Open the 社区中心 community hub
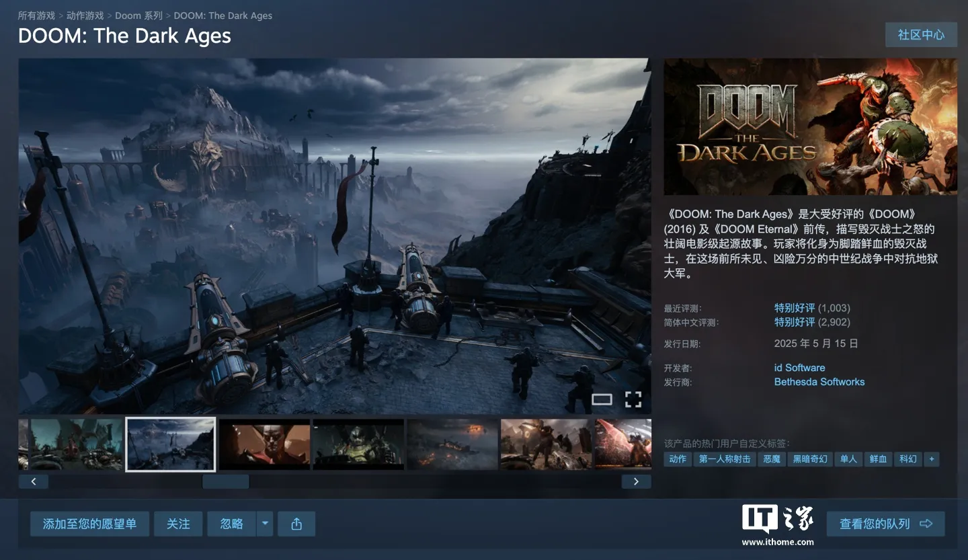 (921, 35)
